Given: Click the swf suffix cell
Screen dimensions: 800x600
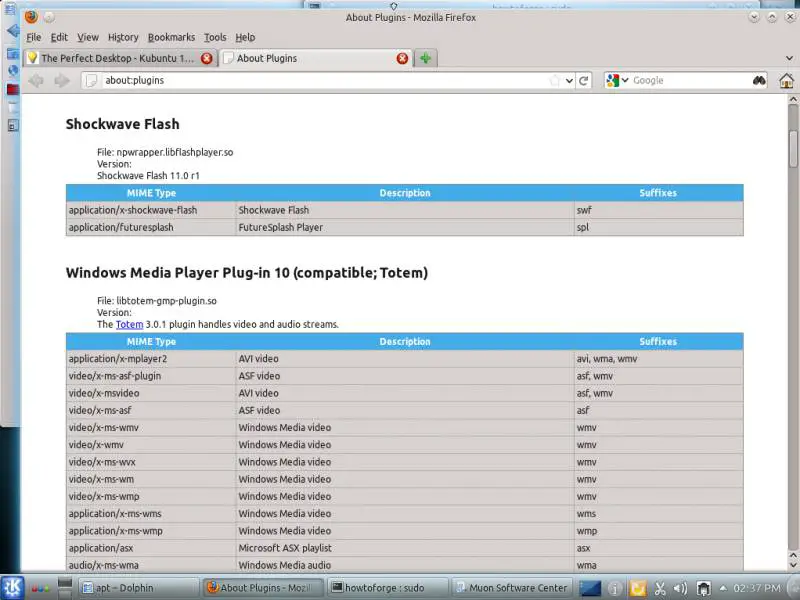Looking at the screenshot, I should pyautogui.click(x=659, y=210).
